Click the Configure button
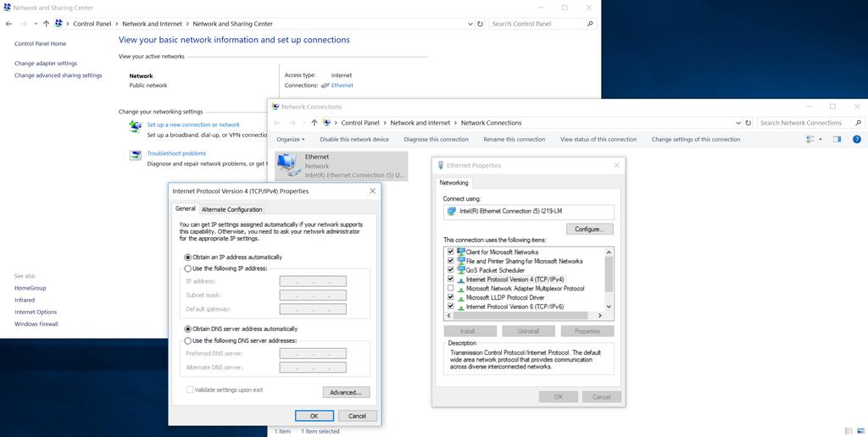 point(590,229)
